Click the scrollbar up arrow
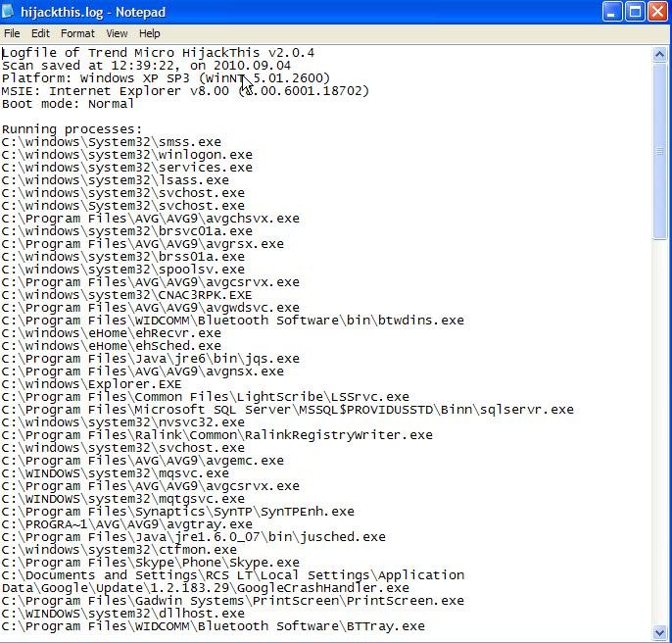The height and width of the screenshot is (643, 672). 659,55
